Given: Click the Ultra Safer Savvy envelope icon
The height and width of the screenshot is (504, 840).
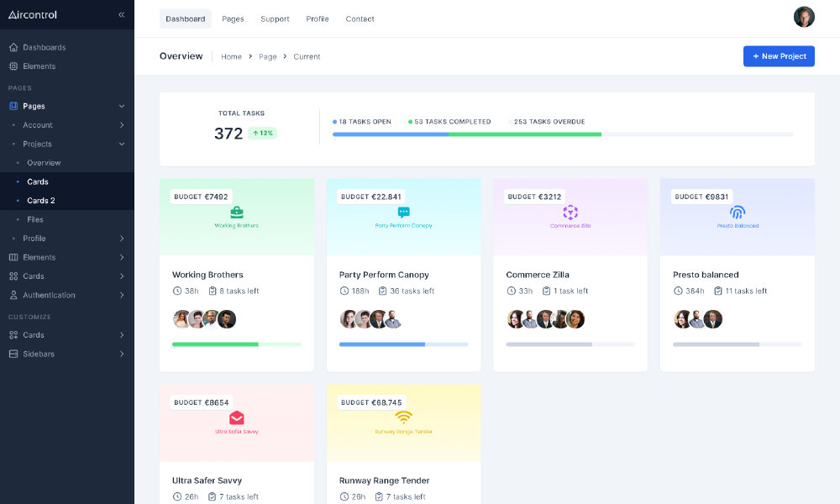Looking at the screenshot, I should [x=237, y=418].
